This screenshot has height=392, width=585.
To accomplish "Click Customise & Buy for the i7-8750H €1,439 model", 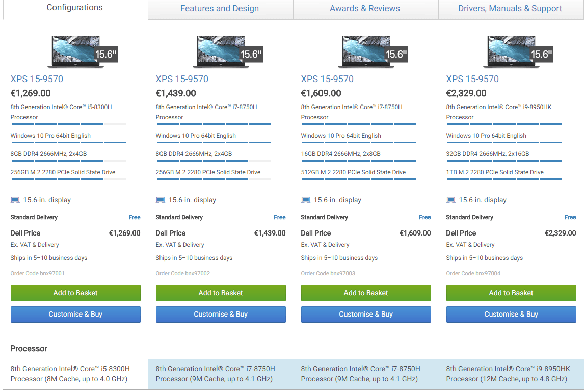I will tap(221, 315).
